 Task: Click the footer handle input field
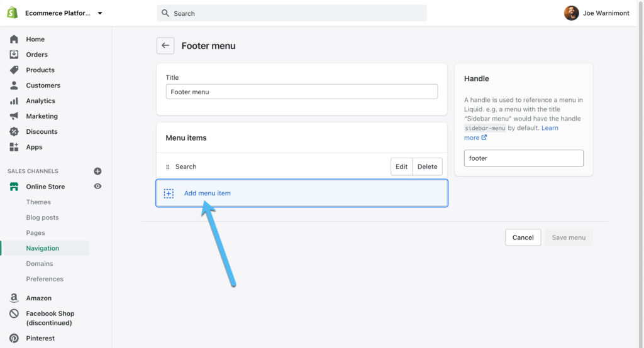pos(524,158)
